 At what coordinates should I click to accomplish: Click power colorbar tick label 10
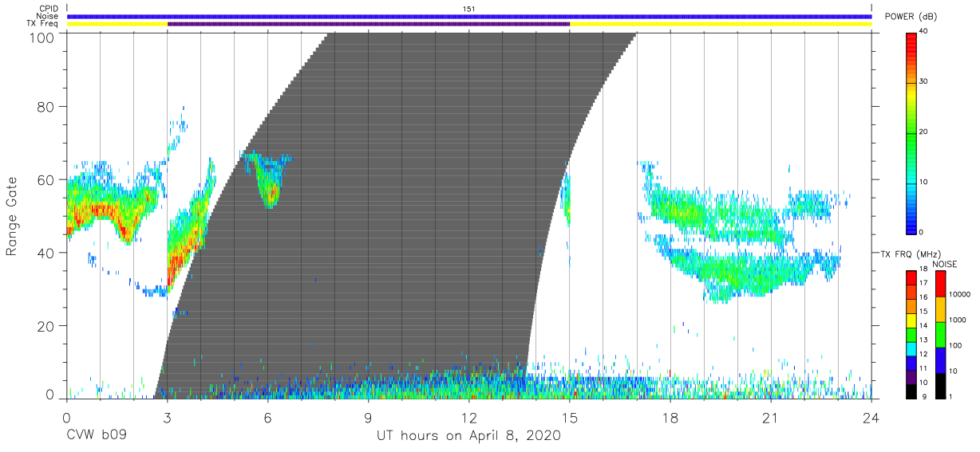[x=923, y=183]
